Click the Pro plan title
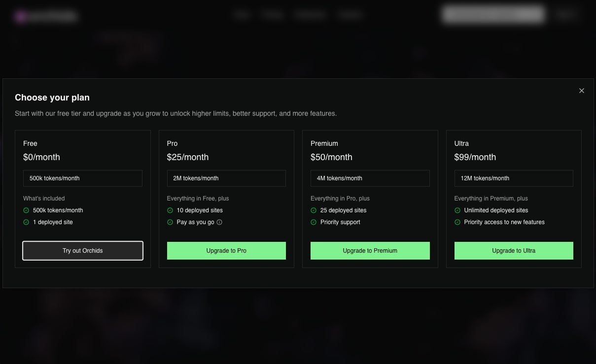This screenshot has height=364, width=596. (172, 143)
